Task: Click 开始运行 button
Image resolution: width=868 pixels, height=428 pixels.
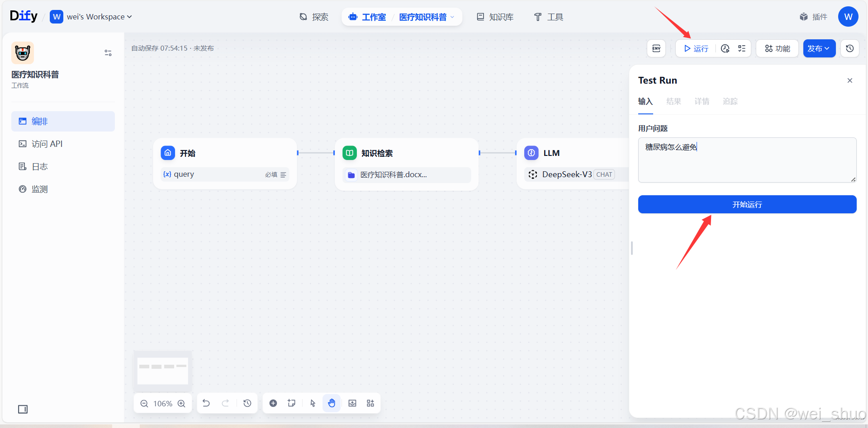Action: tap(747, 204)
